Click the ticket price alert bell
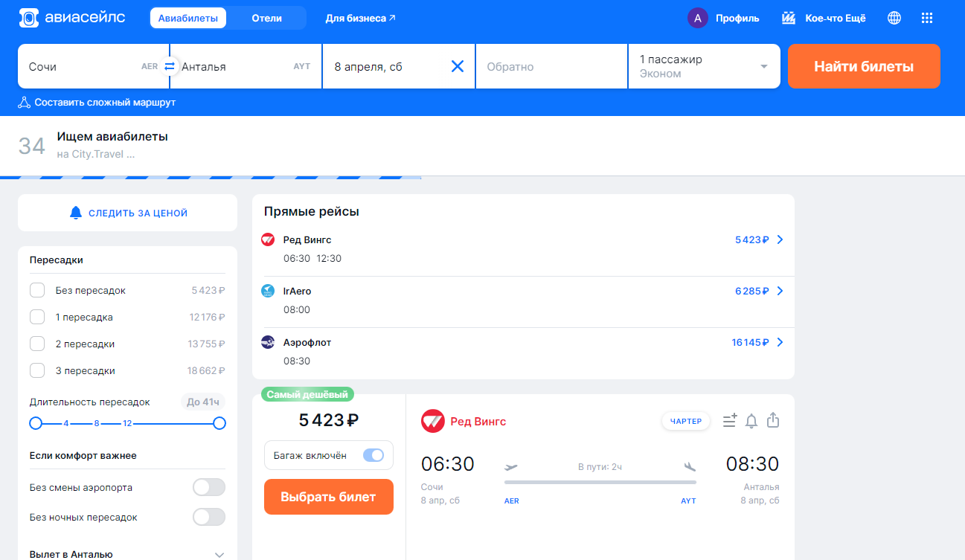The image size is (965, 560). click(751, 422)
